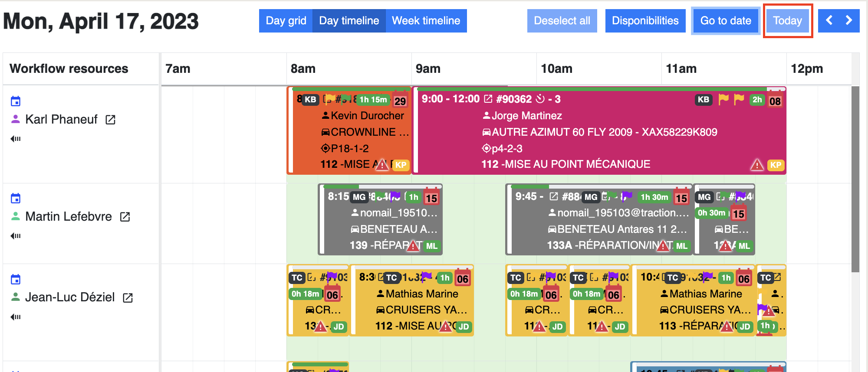Open external link icon on work order #90362
This screenshot has width=868, height=372.
click(x=488, y=99)
